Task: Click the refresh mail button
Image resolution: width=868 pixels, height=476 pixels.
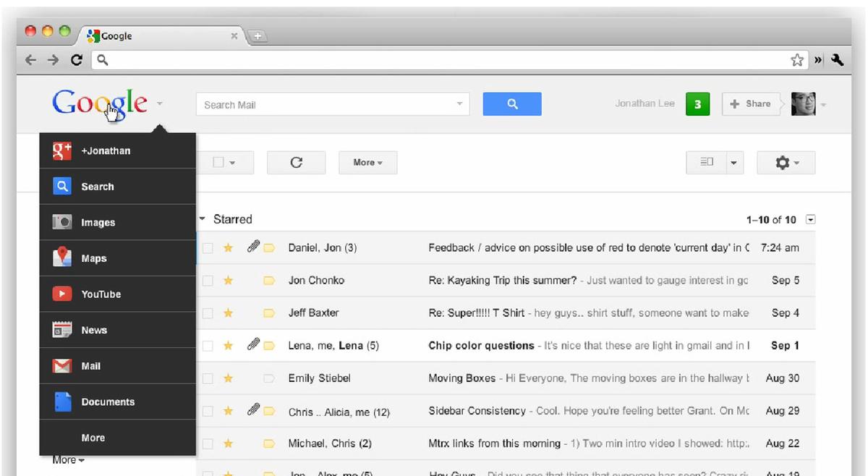Action: [x=296, y=162]
